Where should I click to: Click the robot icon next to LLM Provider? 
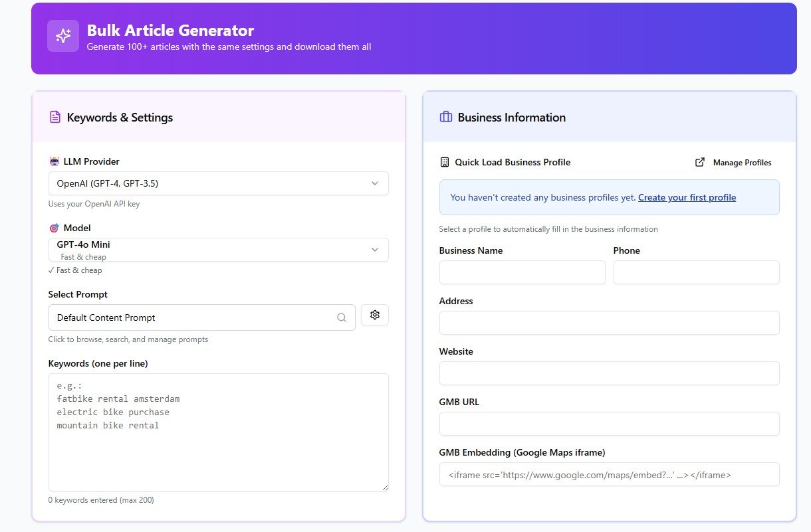[55, 161]
